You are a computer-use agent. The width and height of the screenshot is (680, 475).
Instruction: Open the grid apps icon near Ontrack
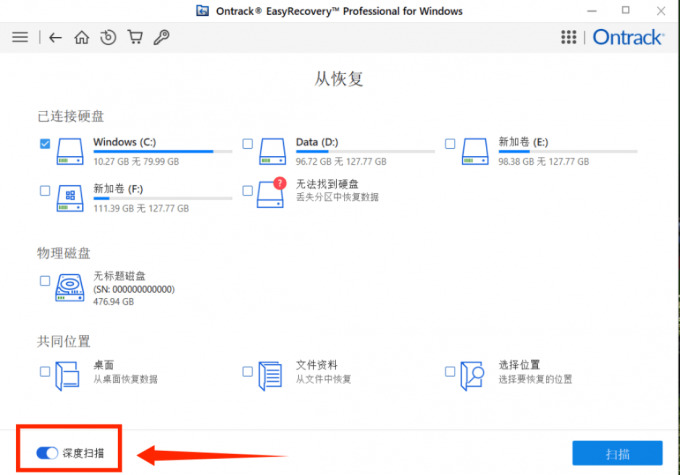tap(569, 37)
